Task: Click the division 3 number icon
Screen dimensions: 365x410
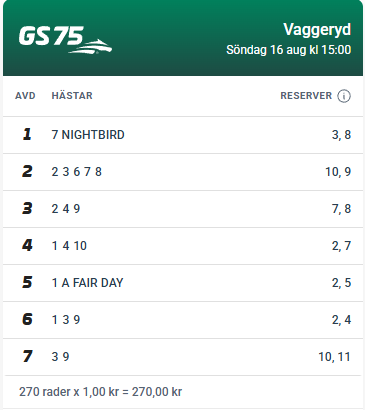Action: pos(27,208)
